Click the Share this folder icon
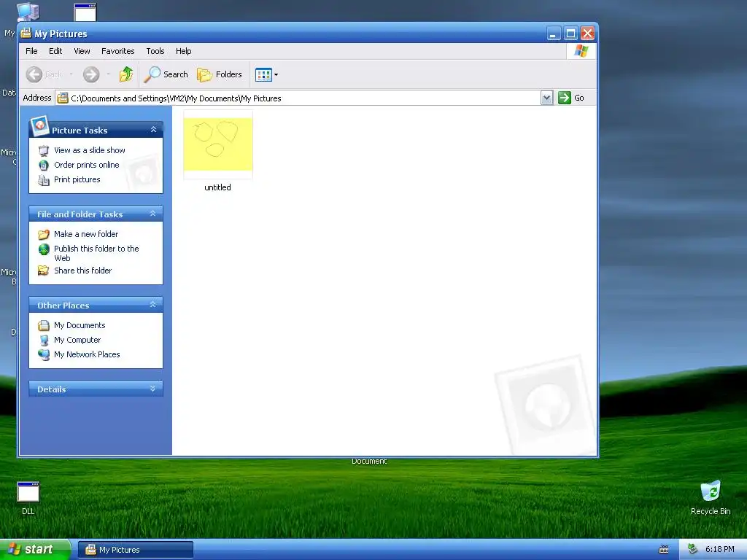This screenshot has width=747, height=560. coord(44,271)
